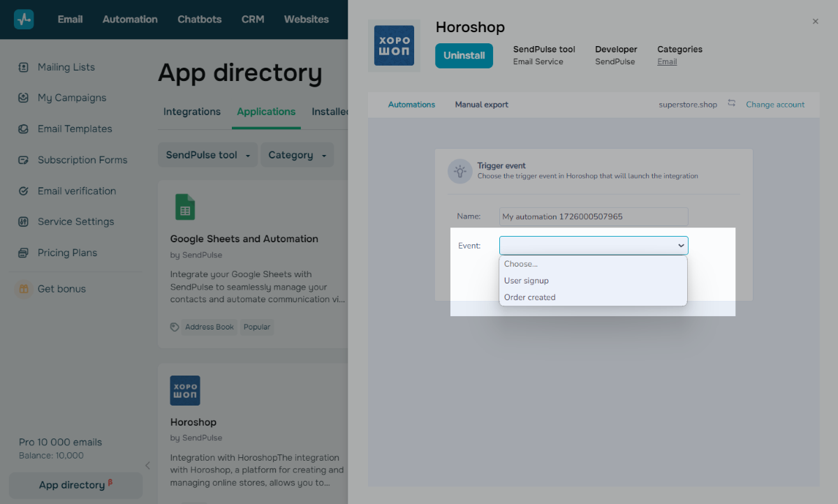The image size is (838, 504).
Task: Click the My Campaigns sidebar icon
Action: pos(24,98)
